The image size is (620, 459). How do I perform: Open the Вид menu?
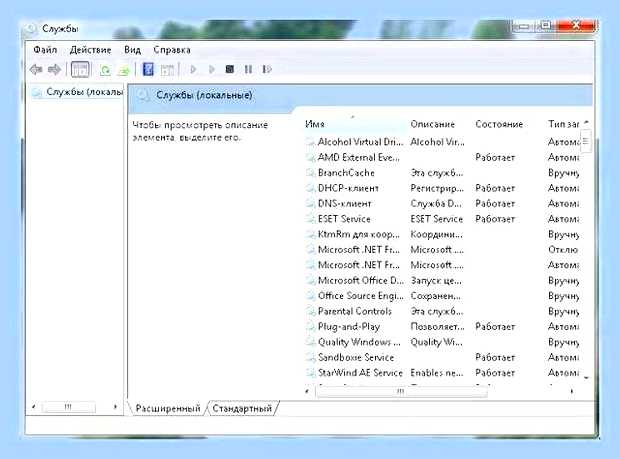click(x=132, y=50)
